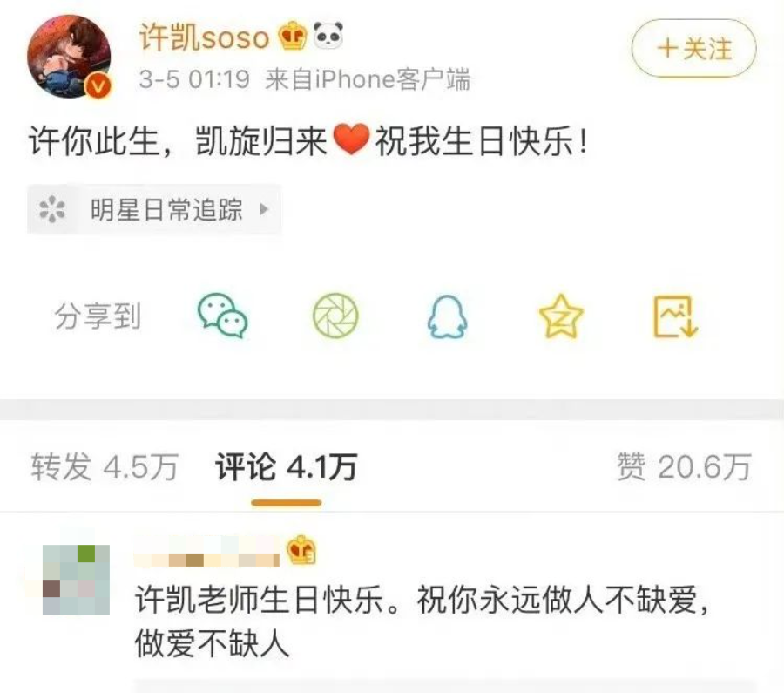Expand arrow on 明星日常追踪 tag
784x693 pixels.
pos(265,209)
